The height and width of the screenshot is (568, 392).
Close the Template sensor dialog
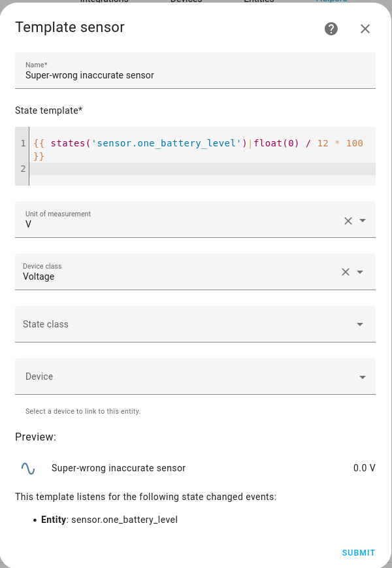pyautogui.click(x=365, y=29)
